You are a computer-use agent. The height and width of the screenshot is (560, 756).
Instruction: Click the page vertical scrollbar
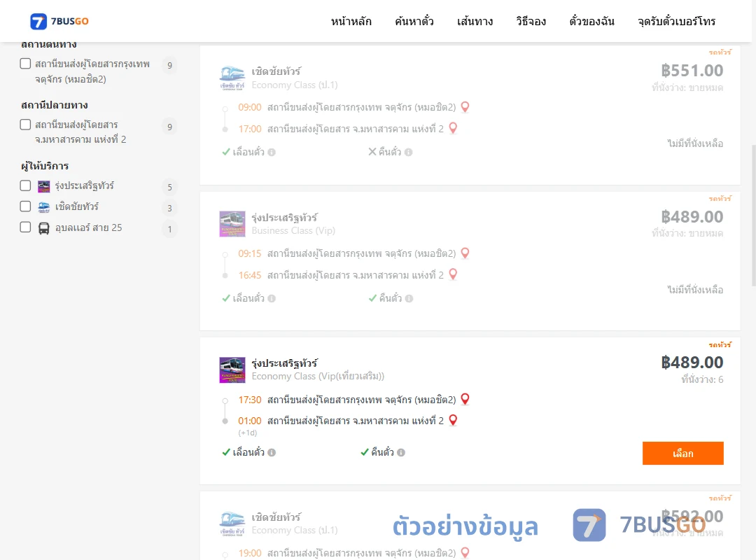[753, 215]
